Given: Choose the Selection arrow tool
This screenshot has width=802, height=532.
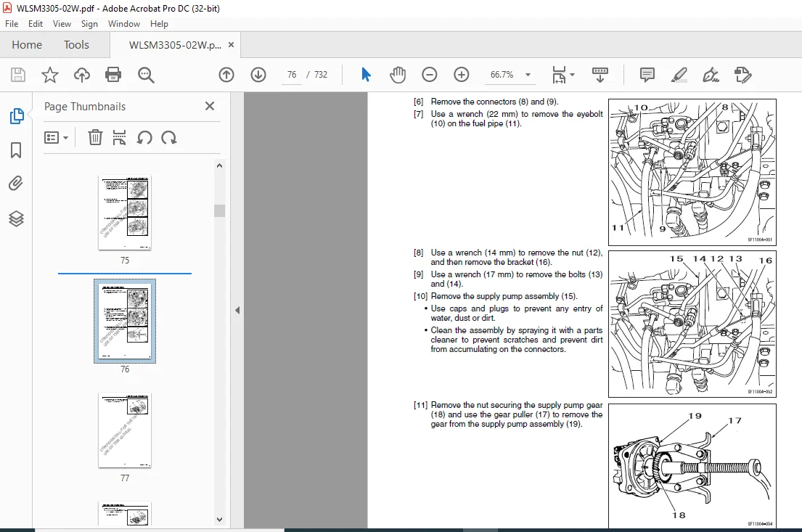Looking at the screenshot, I should click(x=366, y=75).
